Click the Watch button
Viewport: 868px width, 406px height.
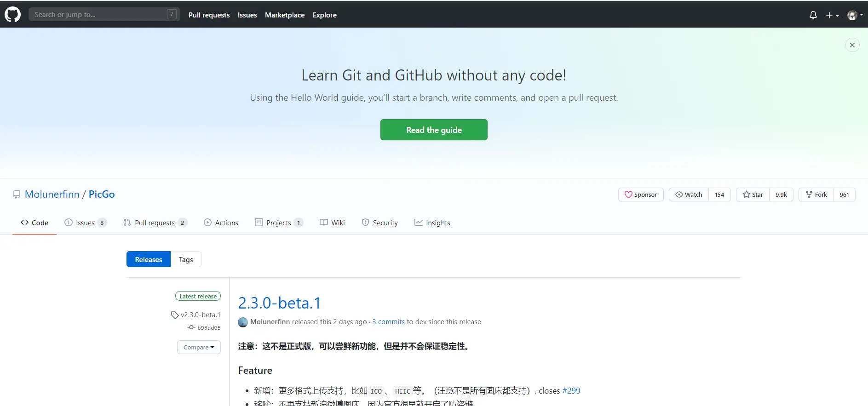pyautogui.click(x=689, y=194)
